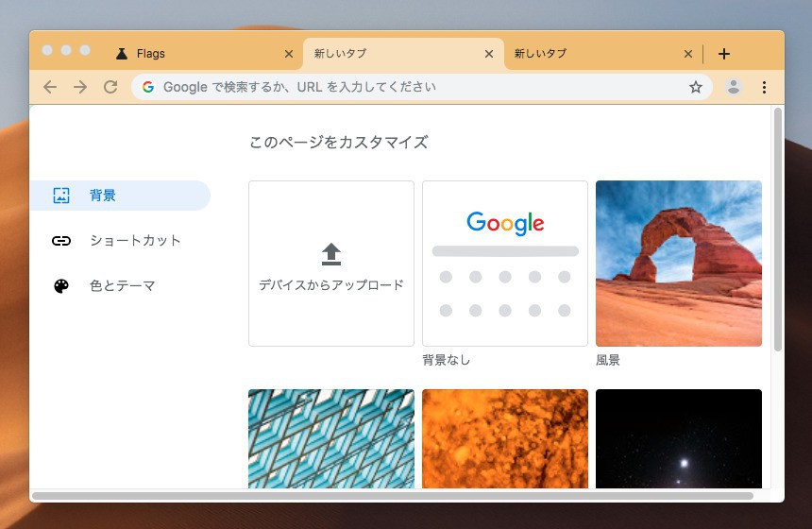Click the forward navigation arrow
Screen dimensions: 812x529
(80, 87)
